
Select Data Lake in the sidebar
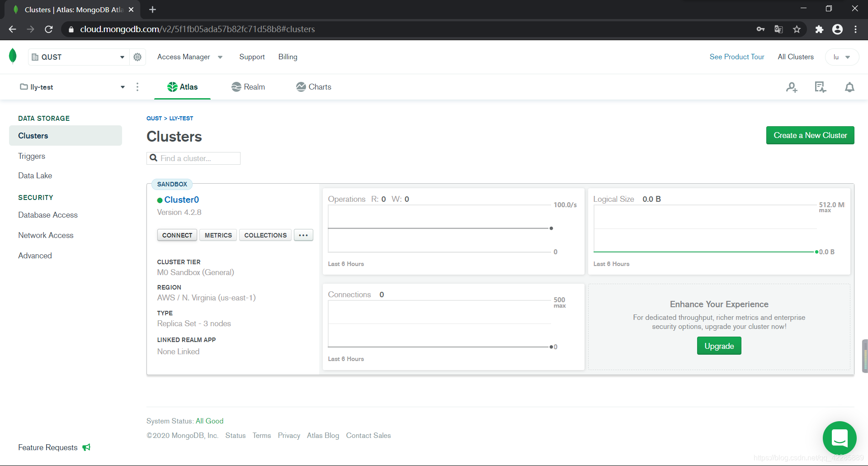tap(35, 176)
